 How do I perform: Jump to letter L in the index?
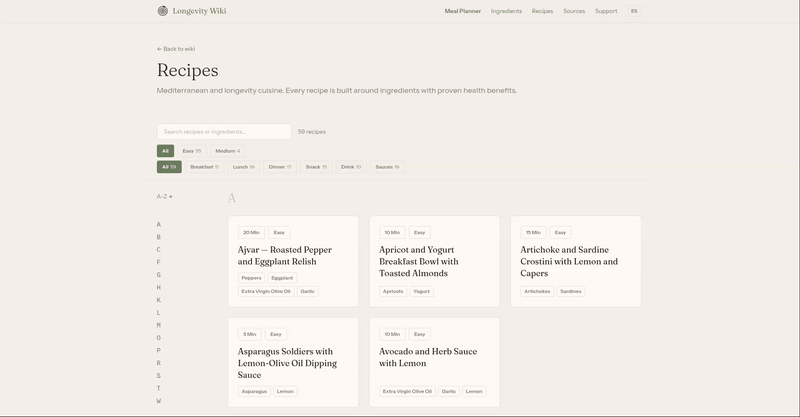[159, 313]
